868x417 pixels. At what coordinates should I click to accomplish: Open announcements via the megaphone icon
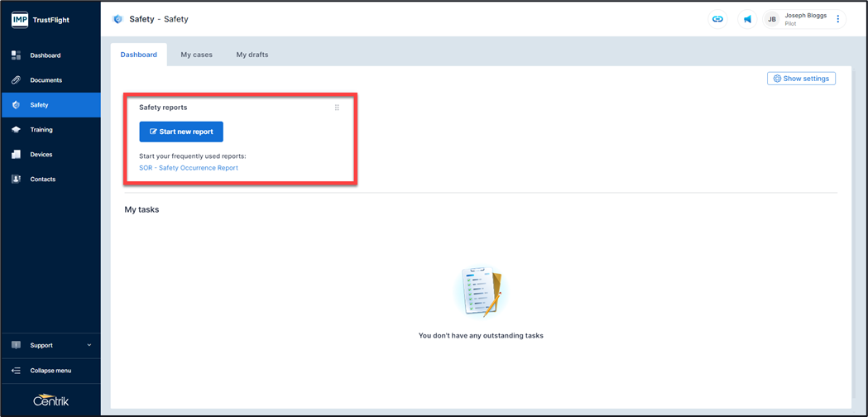pyautogui.click(x=747, y=19)
